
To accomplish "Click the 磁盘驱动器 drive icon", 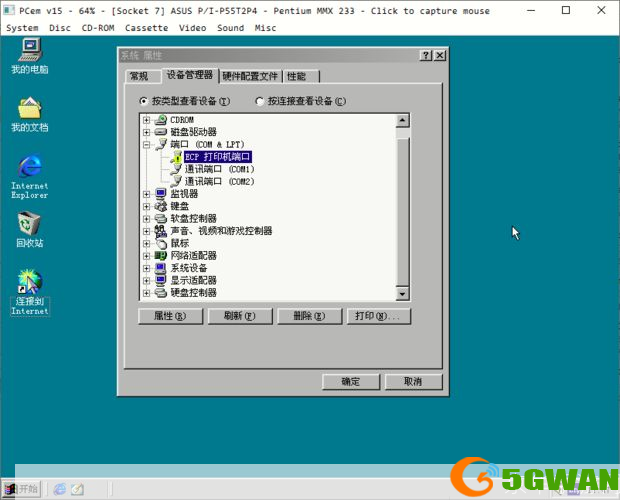I will [161, 132].
